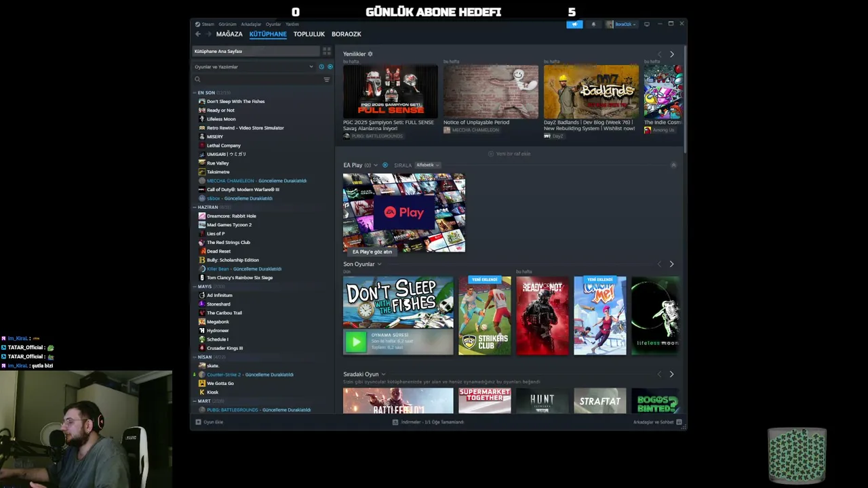Open the Yardım menu

(x=292, y=24)
